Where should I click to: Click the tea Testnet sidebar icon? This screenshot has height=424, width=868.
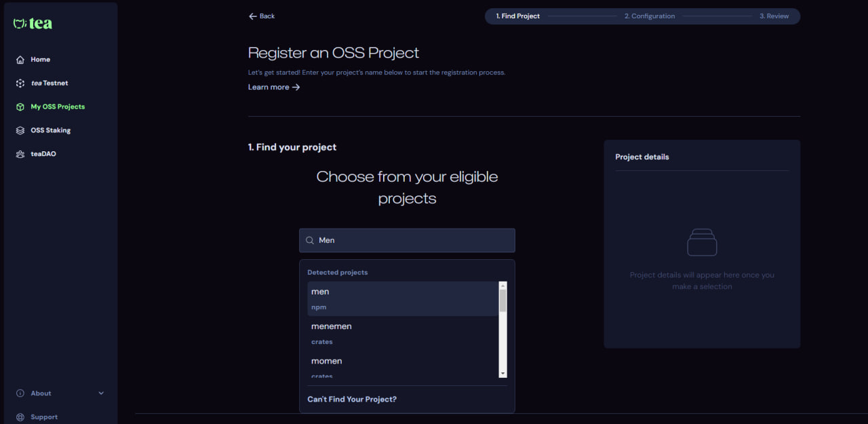tap(20, 83)
